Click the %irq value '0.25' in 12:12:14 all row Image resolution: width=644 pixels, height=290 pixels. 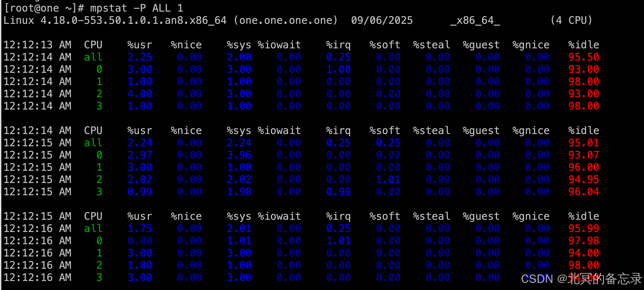click(x=338, y=57)
